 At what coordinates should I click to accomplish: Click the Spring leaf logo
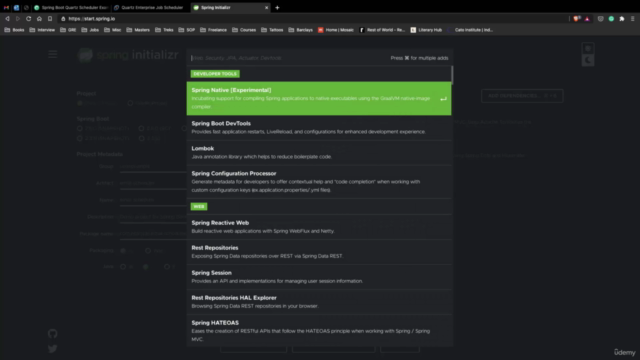(x=85, y=55)
